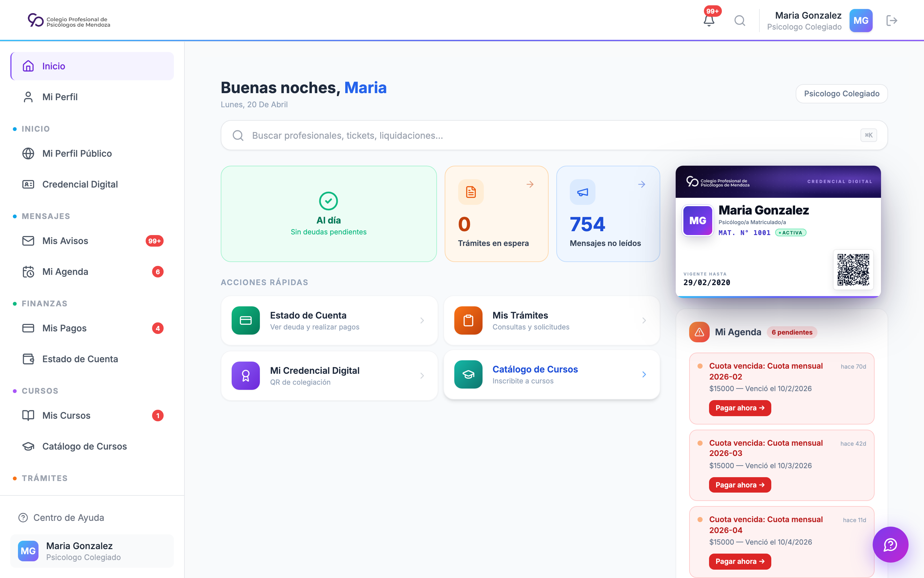Open Estado de Cuenta in the sidebar

coord(92,359)
